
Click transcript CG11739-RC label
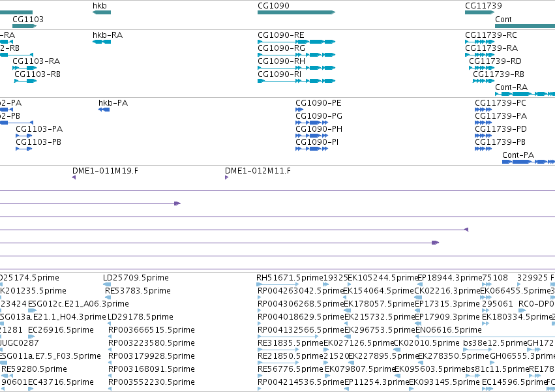491,35
